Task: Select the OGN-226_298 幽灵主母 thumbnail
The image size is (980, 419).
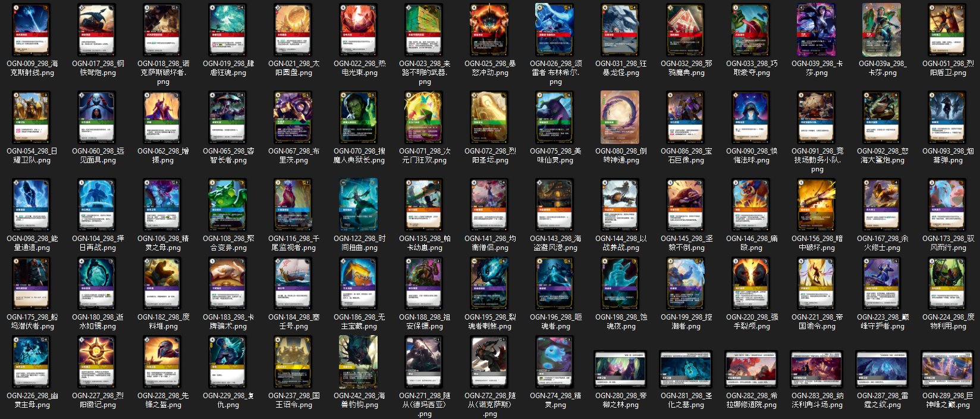Action: coord(32,362)
